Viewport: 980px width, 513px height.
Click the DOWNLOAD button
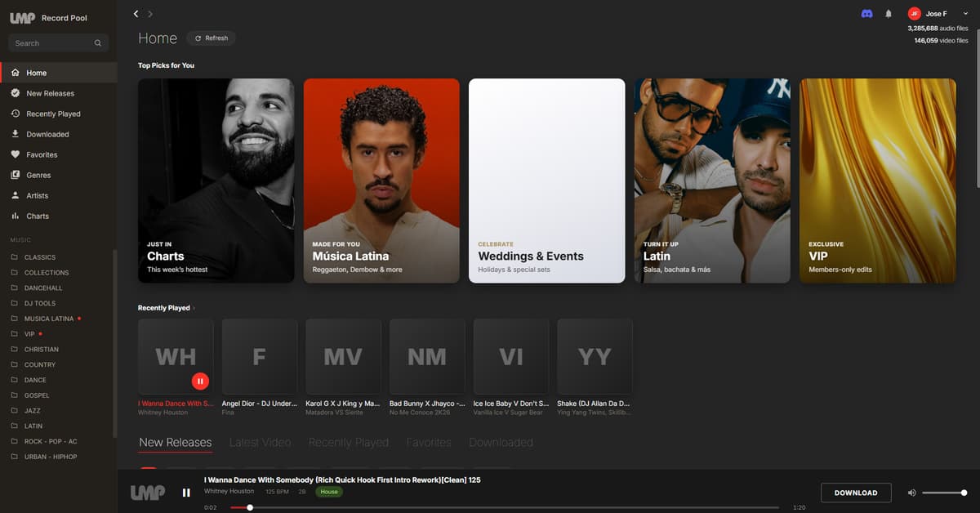coord(856,493)
